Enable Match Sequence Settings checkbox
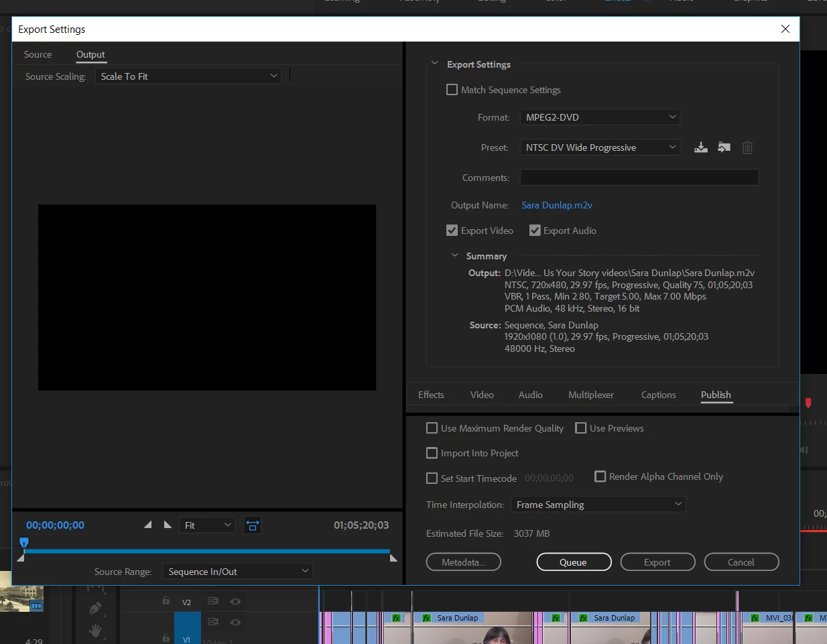Screen dimensions: 827x644 point(452,90)
